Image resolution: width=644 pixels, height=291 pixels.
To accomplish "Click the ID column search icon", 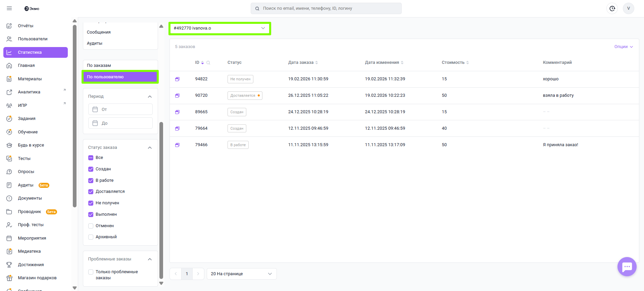I will point(208,63).
